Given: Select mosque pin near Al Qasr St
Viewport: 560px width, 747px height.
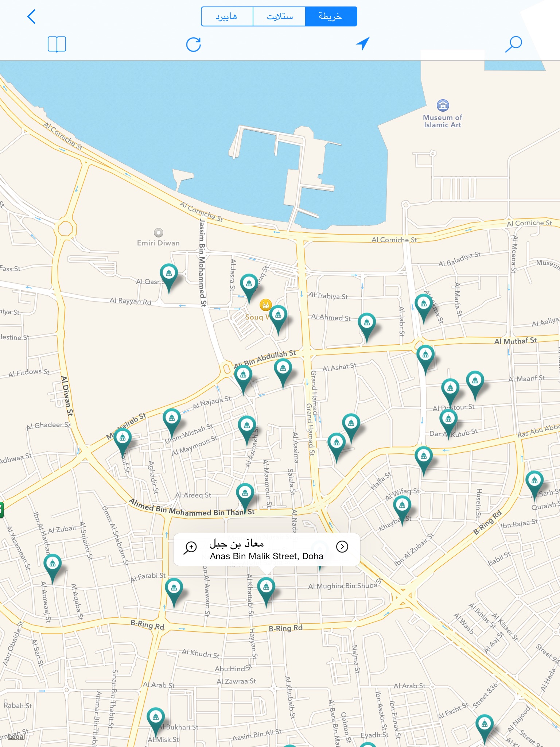Looking at the screenshot, I should 169,274.
